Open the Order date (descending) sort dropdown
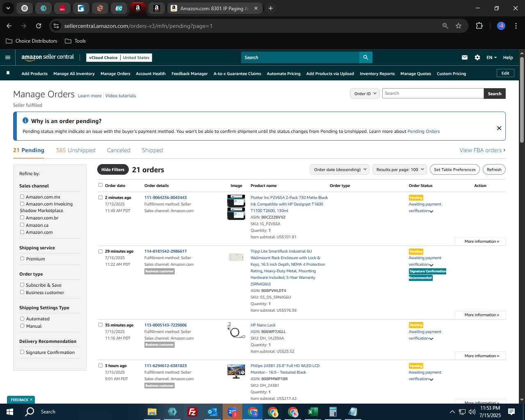 pyautogui.click(x=340, y=169)
